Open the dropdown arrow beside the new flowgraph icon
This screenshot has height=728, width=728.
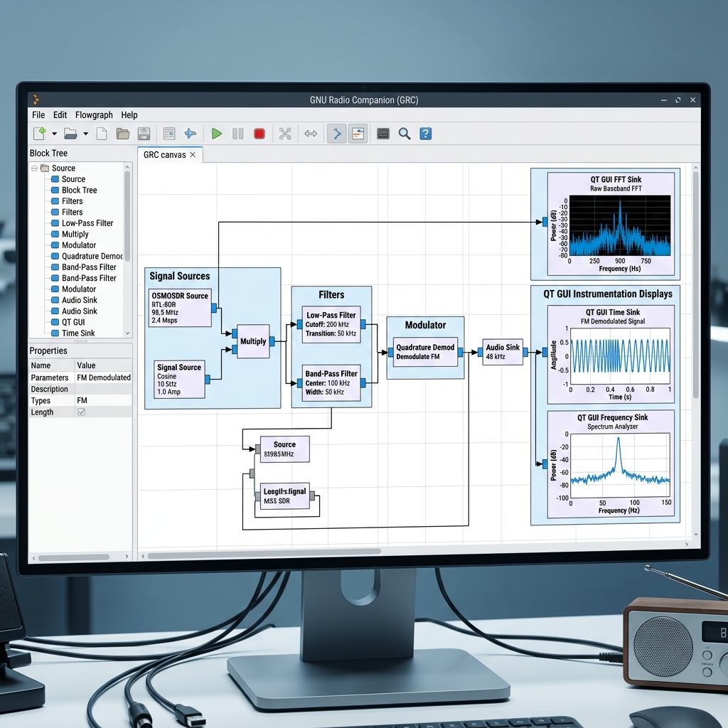click(54, 134)
